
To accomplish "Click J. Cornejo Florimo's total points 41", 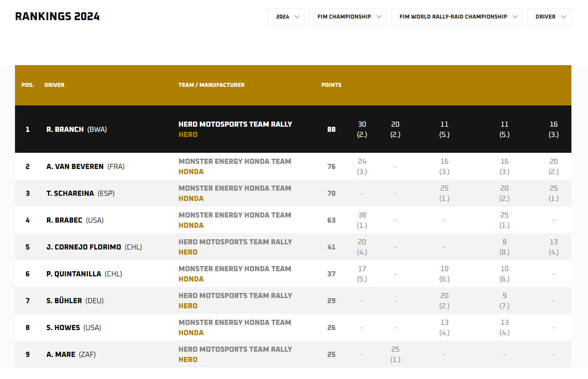I will click(331, 247).
